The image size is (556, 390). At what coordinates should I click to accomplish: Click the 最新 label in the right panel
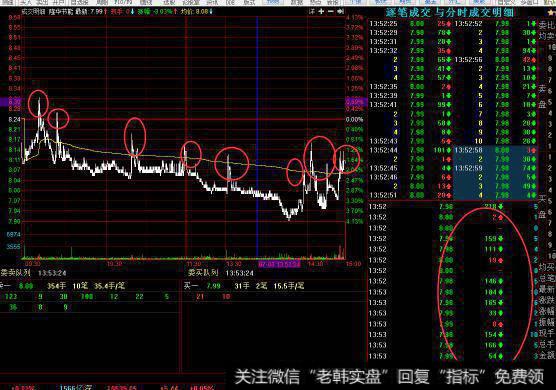click(x=546, y=290)
